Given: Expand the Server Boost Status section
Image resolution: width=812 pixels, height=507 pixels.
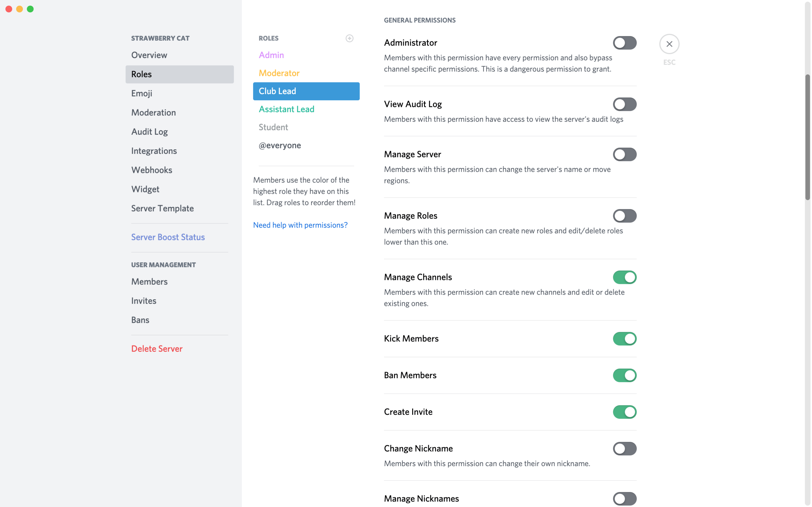Looking at the screenshot, I should tap(168, 237).
